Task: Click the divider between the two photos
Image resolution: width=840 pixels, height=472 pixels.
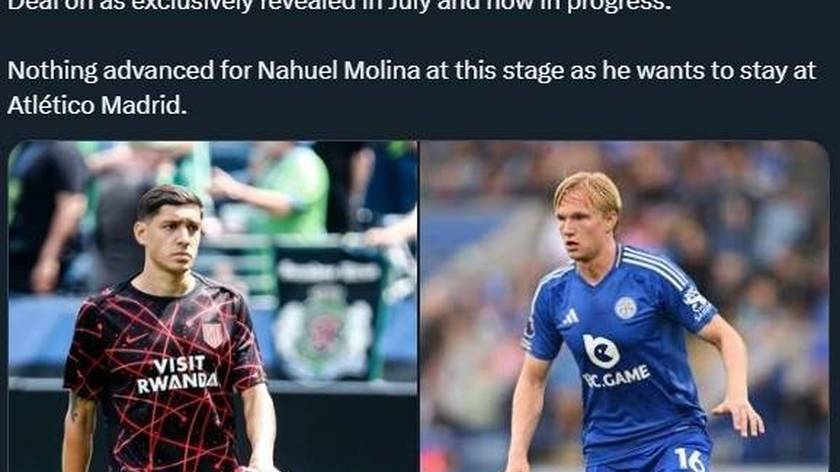Action: 419,306
